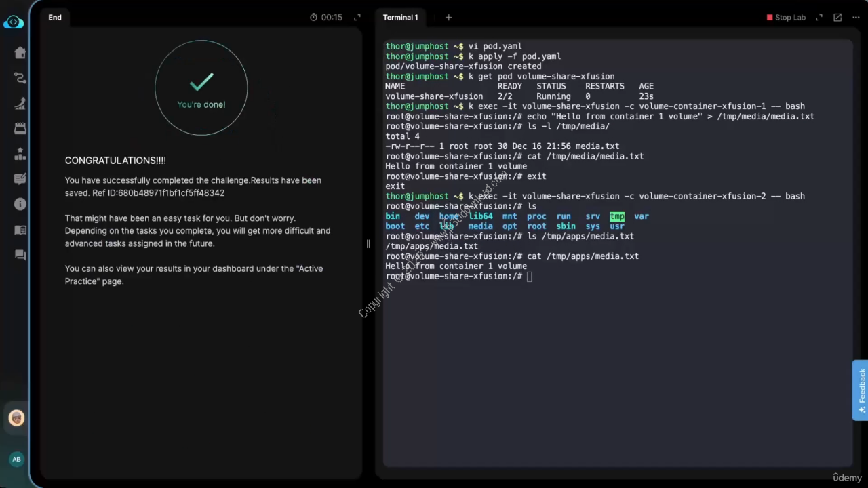Open the three-dot more options menu
868x488 pixels.
click(x=855, y=17)
